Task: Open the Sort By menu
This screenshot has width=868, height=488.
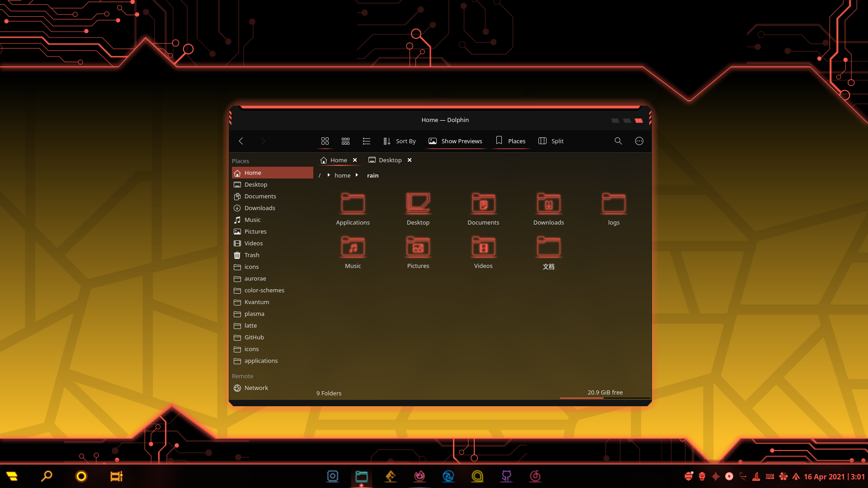Action: click(x=400, y=141)
